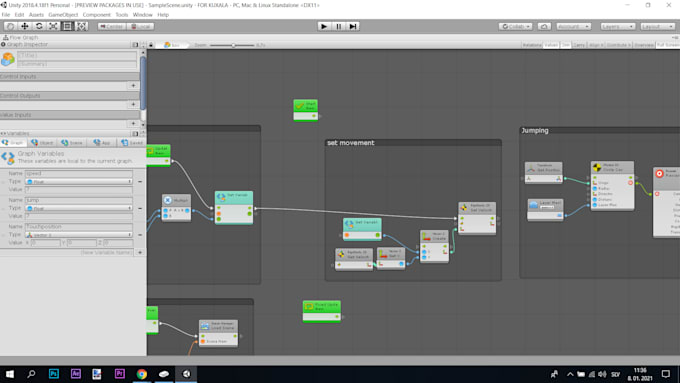Image resolution: width=680 pixels, height=383 pixels.
Task: Open the Account dropdown
Action: pos(573,26)
